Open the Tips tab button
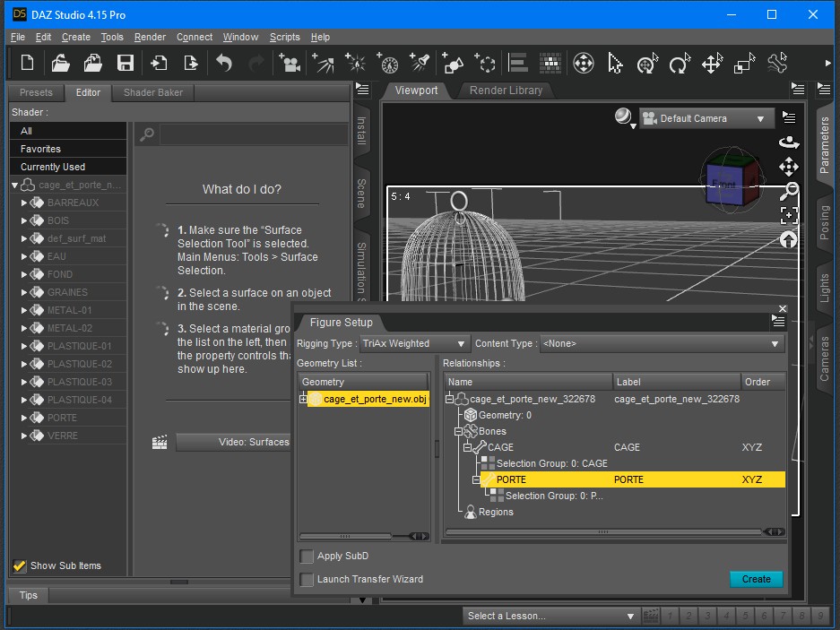Image resolution: width=840 pixels, height=630 pixels. coord(29,595)
